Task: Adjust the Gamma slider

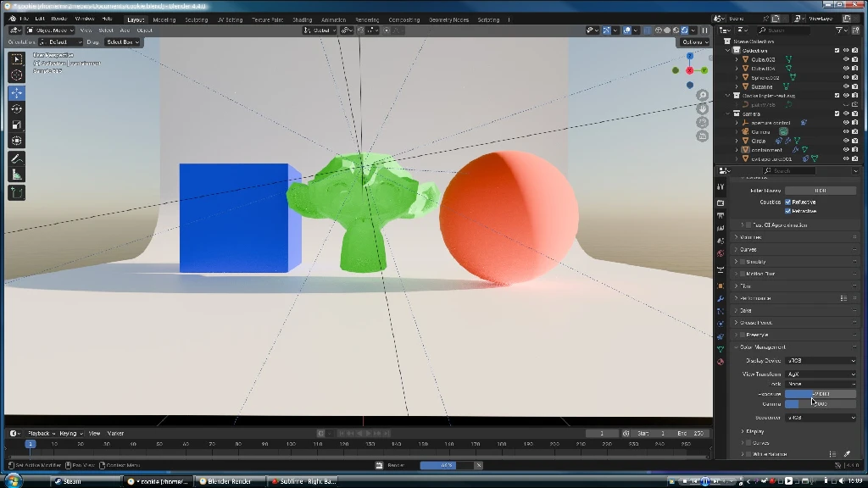Action: 821,404
